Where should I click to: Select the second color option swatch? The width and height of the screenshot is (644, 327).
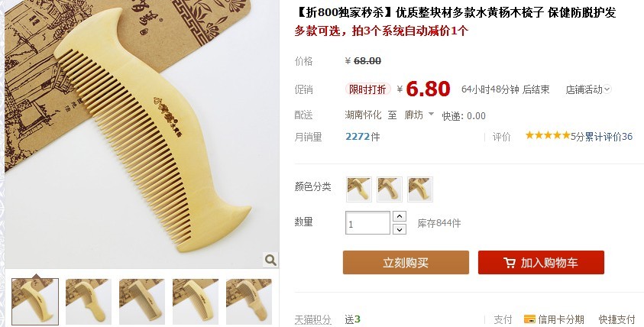[390, 189]
